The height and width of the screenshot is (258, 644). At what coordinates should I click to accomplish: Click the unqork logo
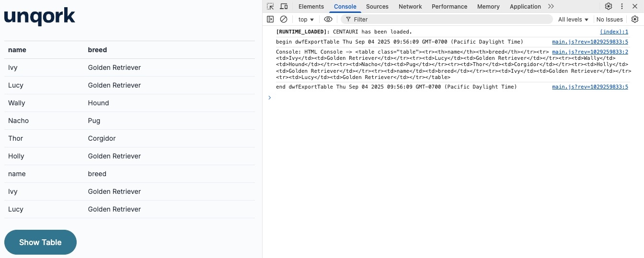tap(40, 16)
